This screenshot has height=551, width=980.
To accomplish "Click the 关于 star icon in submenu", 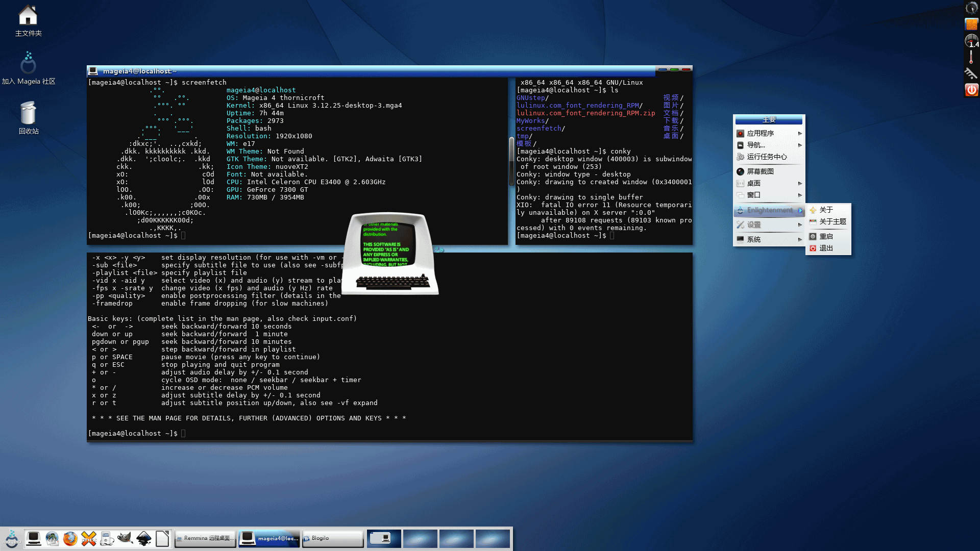I will click(813, 210).
